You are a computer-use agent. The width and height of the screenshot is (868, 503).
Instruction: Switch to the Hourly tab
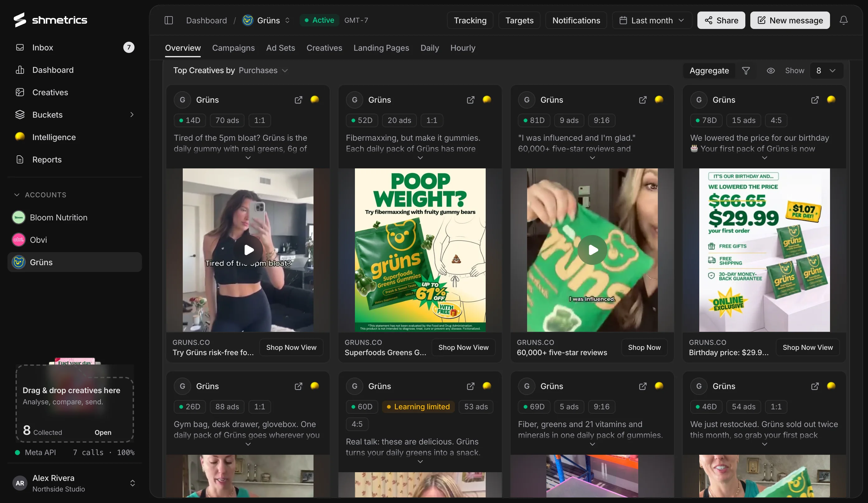(463, 48)
